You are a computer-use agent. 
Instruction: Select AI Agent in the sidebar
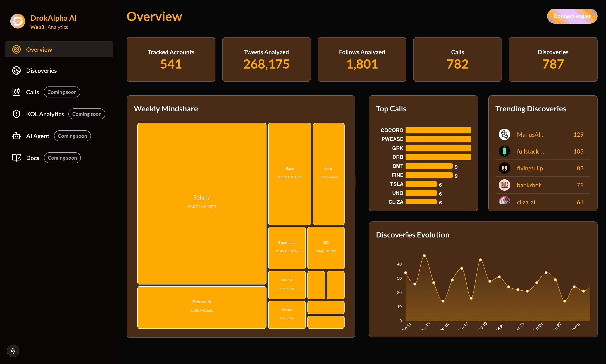point(38,136)
